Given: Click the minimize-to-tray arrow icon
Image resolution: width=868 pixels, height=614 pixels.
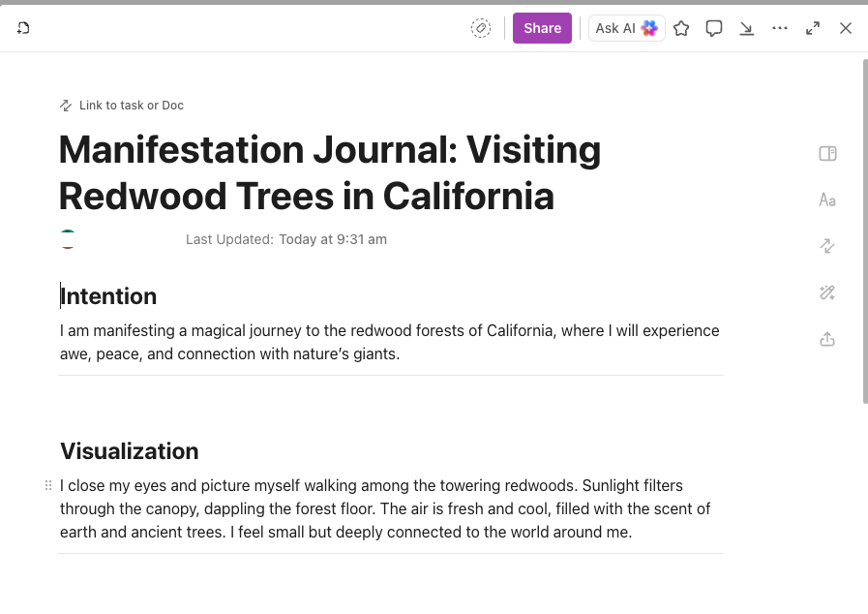Looking at the screenshot, I should 747,28.
